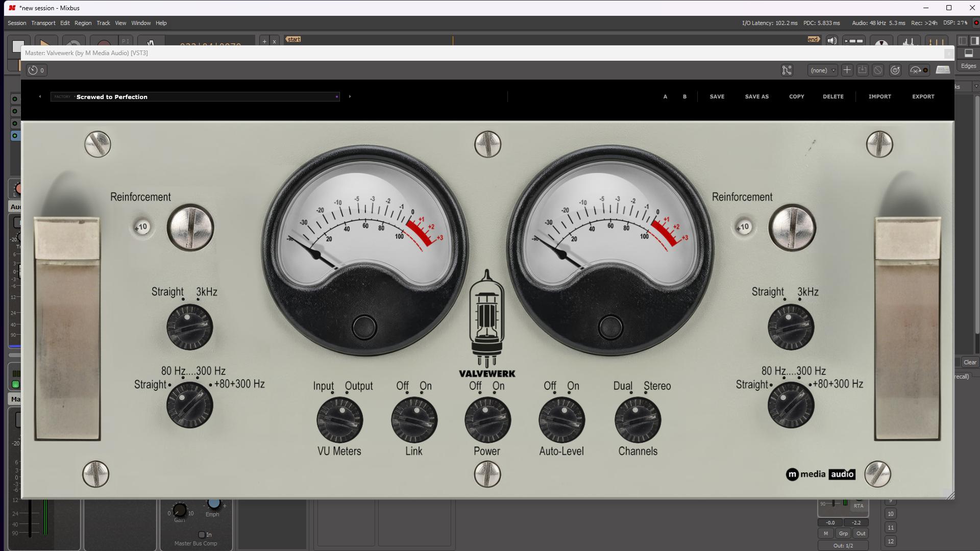Open the Transport menu

pyautogui.click(x=43, y=23)
